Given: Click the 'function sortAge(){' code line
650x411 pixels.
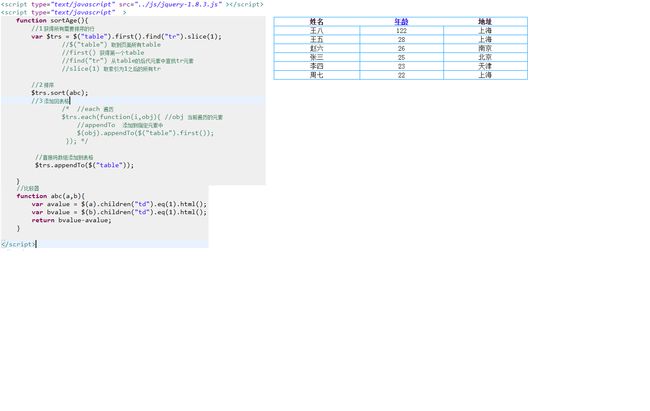Looking at the screenshot, I should coord(52,20).
